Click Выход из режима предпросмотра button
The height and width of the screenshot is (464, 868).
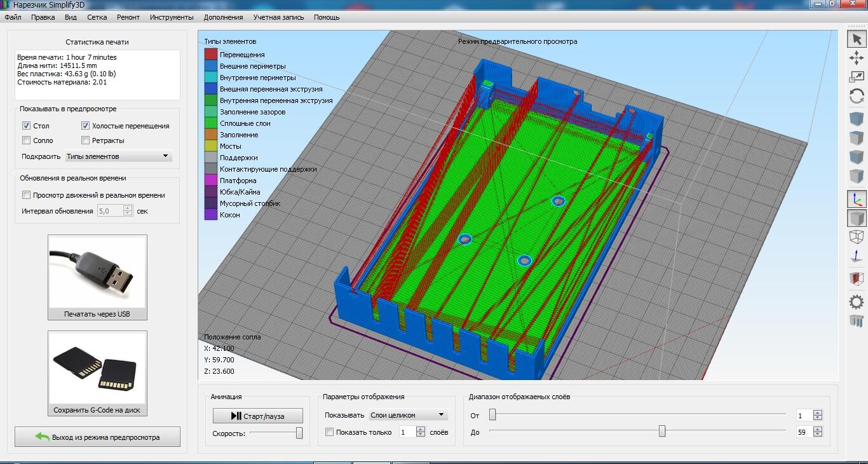97,437
